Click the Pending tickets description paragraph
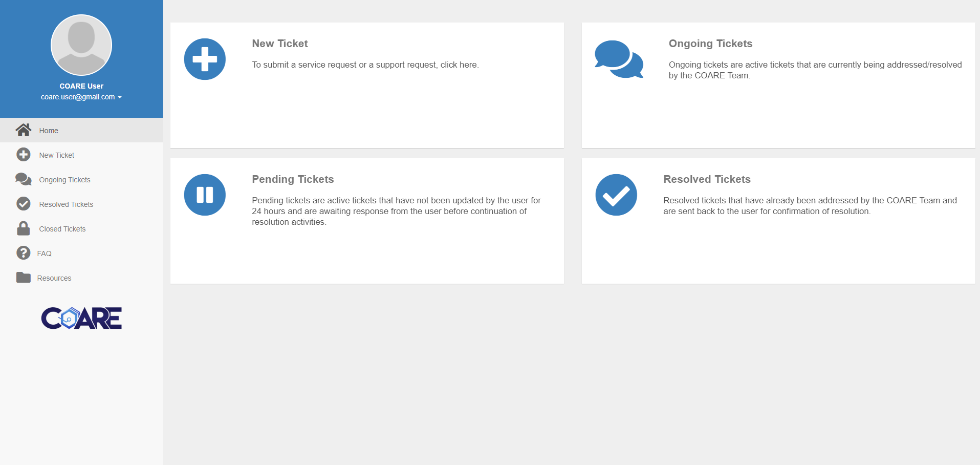 point(396,211)
